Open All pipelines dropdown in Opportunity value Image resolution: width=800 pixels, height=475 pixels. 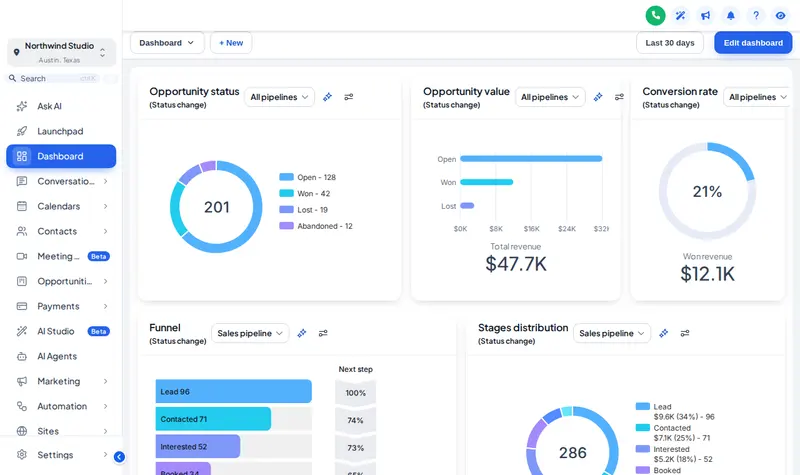550,97
